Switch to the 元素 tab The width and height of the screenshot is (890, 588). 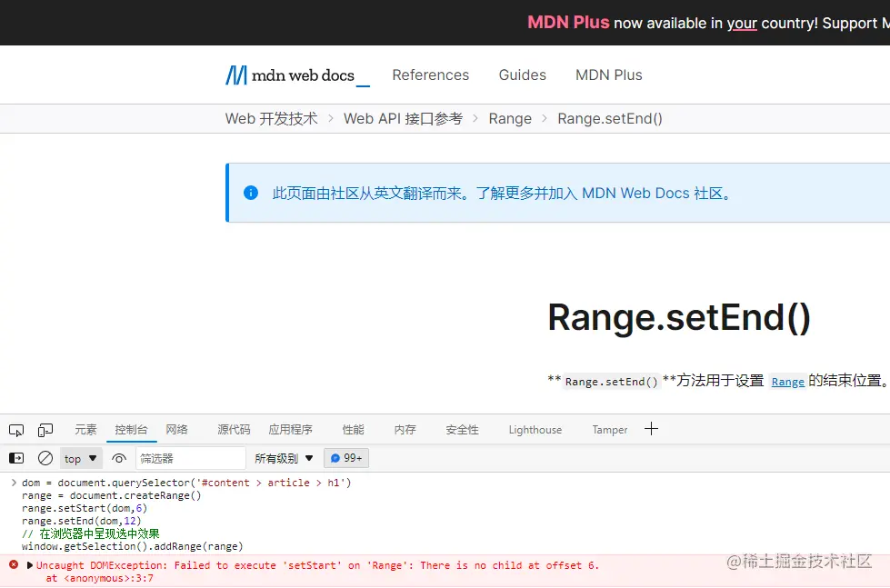[85, 430]
